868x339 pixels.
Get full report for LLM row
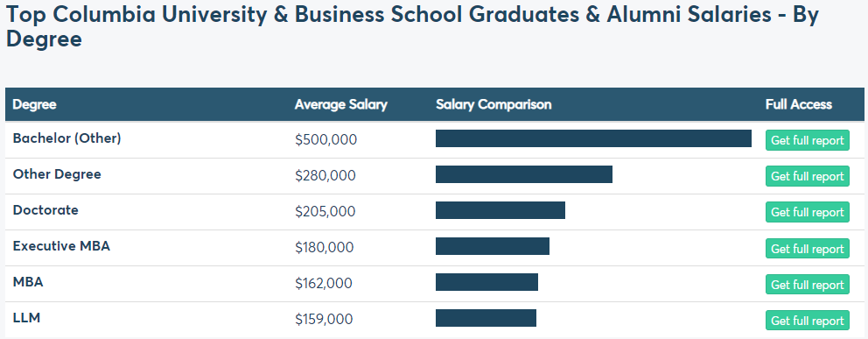807,321
